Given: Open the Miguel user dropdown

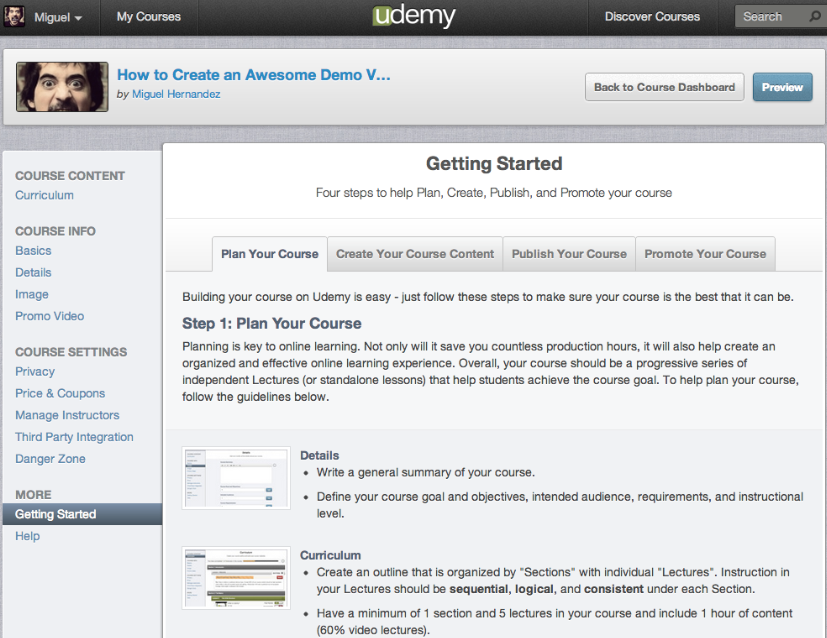Looking at the screenshot, I should click(x=58, y=17).
